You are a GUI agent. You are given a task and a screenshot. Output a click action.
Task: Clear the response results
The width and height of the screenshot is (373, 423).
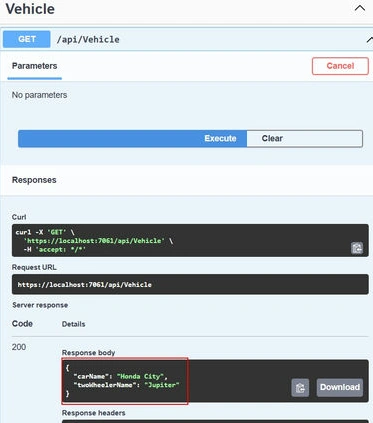coord(305,138)
